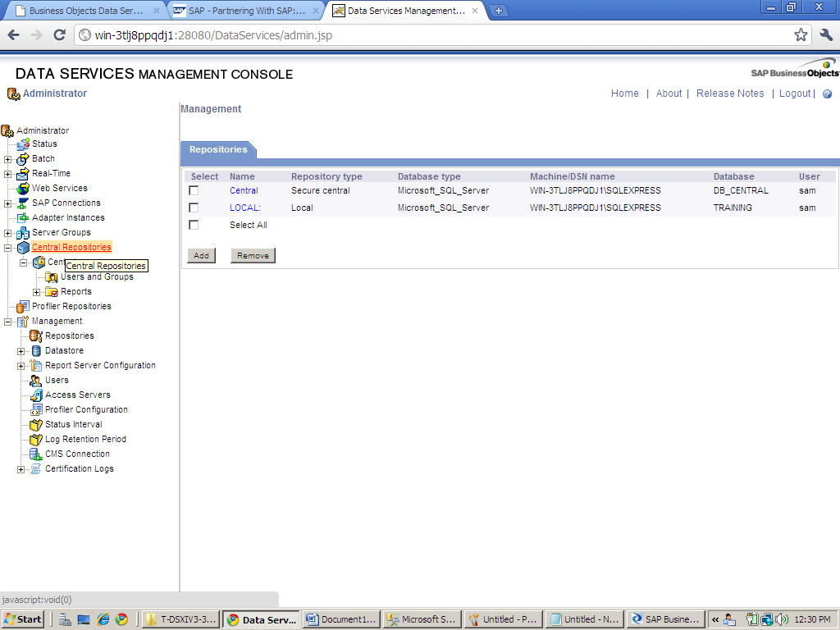Open the Home link
This screenshot has width=840, height=630.
[x=624, y=94]
